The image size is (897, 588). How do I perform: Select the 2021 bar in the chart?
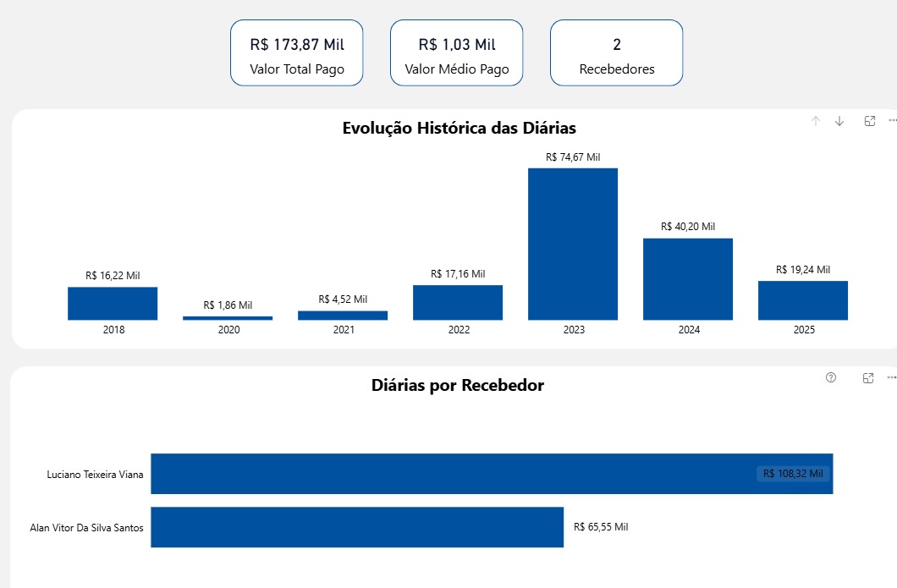click(x=343, y=316)
